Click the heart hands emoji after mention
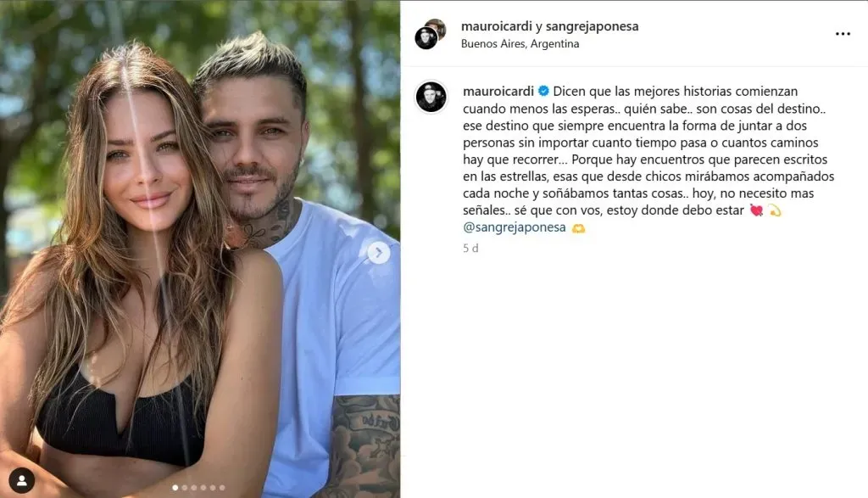Screen dimensions: 868x498 [x=578, y=227]
